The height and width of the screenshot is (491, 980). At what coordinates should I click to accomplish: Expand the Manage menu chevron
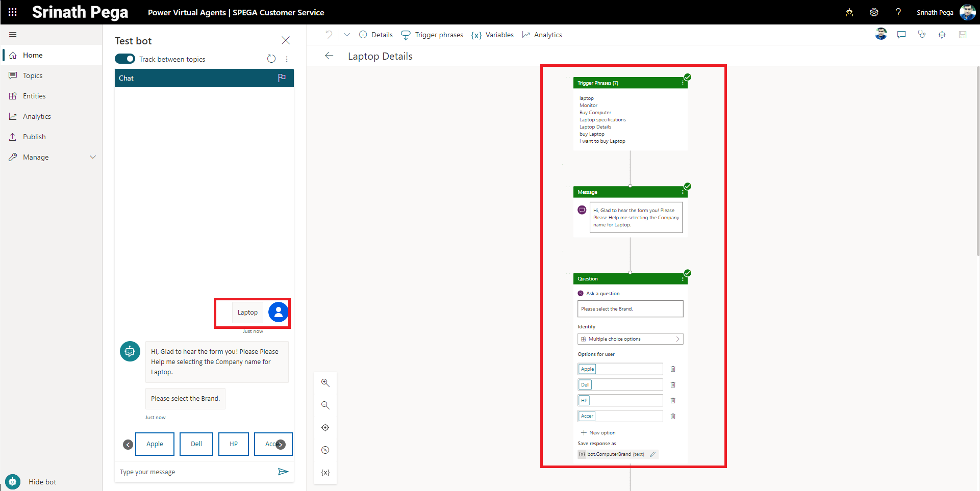point(93,157)
